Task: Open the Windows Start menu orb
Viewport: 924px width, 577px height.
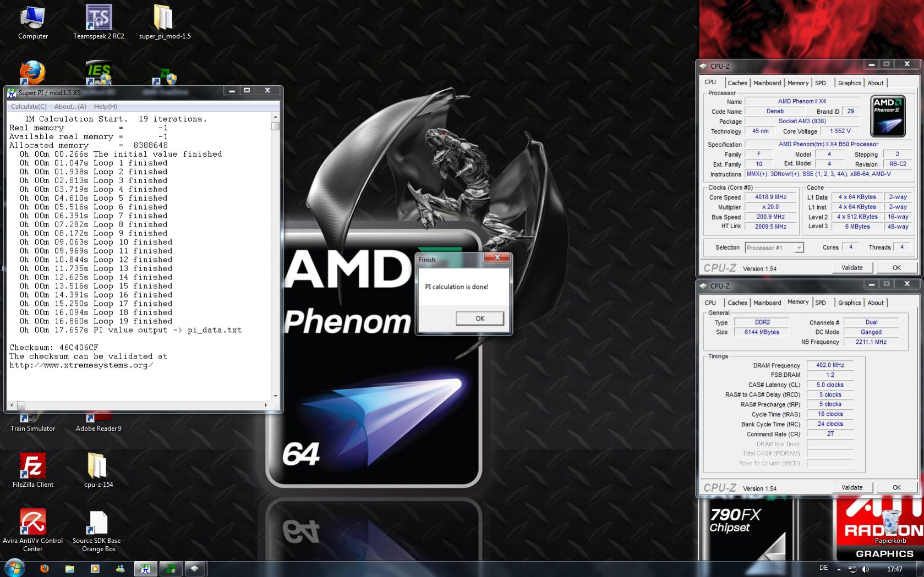Action: 14,568
